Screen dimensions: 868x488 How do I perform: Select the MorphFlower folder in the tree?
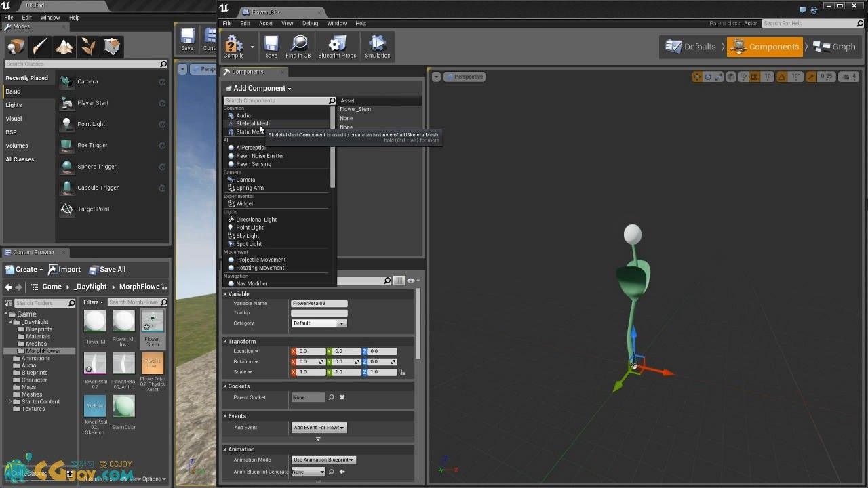click(43, 351)
